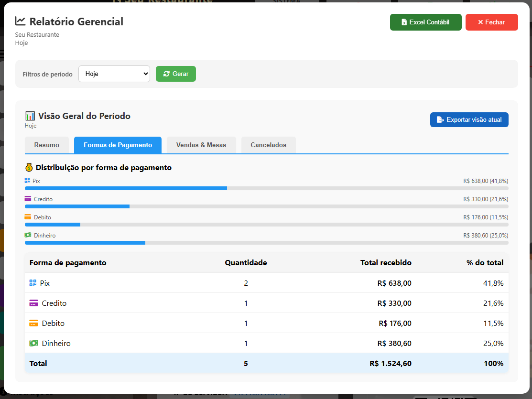
Task: Click the Forma de pagamento column header
Action: (68, 263)
